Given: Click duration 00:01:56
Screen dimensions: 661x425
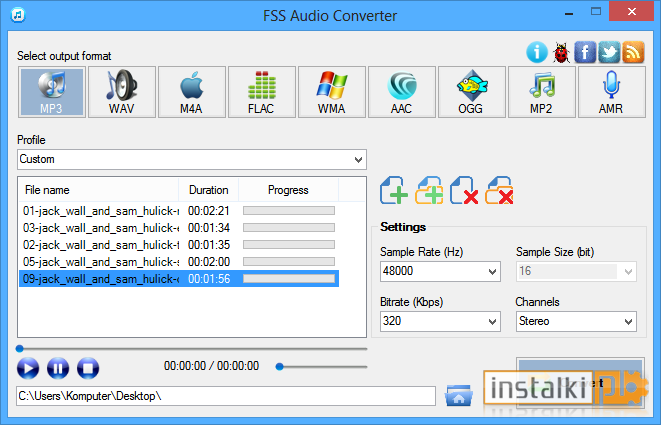Looking at the screenshot, I should 209,279.
